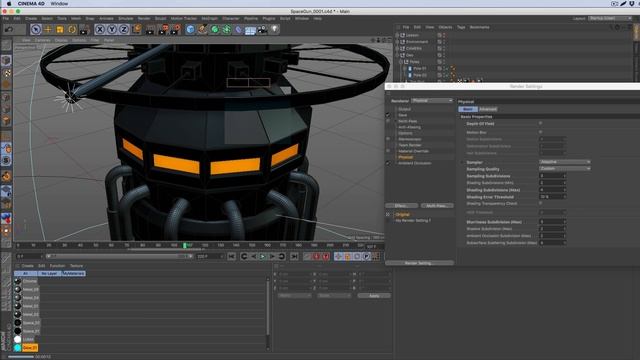This screenshot has height=360, width=640.
Task: Toggle Depth Of Field checkbox
Action: (x=540, y=123)
